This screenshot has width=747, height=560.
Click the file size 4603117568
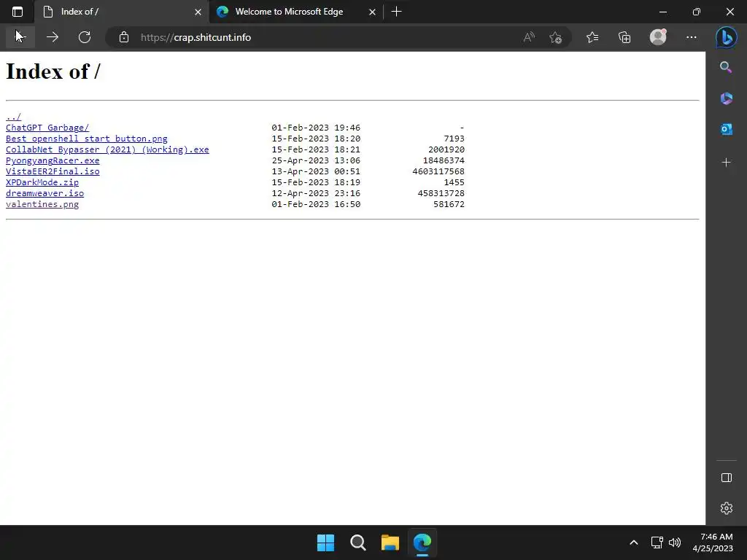point(438,171)
